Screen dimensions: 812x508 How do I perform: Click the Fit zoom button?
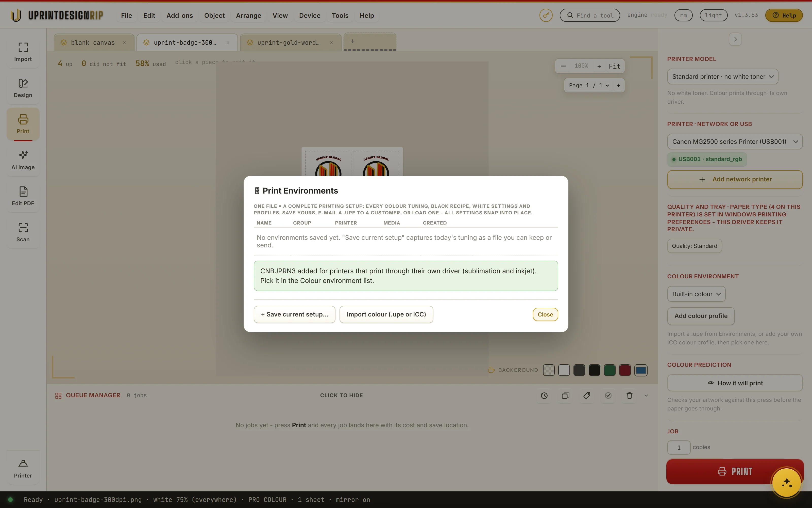[615, 66]
